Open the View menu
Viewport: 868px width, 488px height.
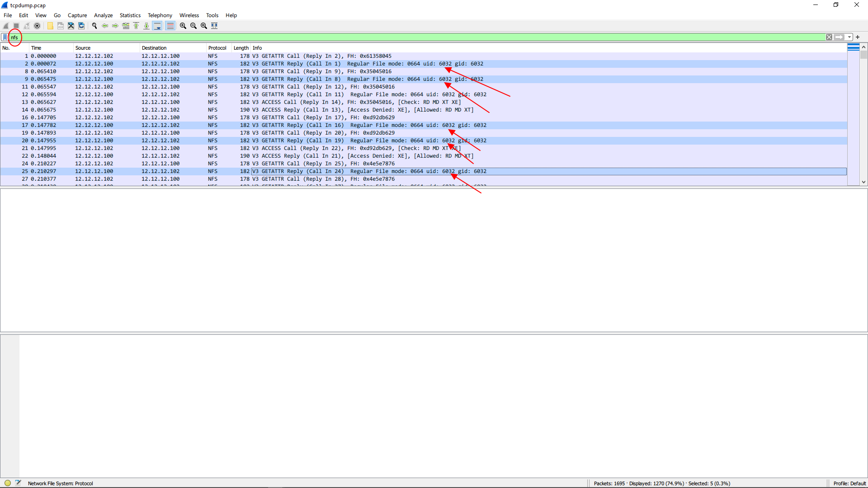tap(41, 15)
